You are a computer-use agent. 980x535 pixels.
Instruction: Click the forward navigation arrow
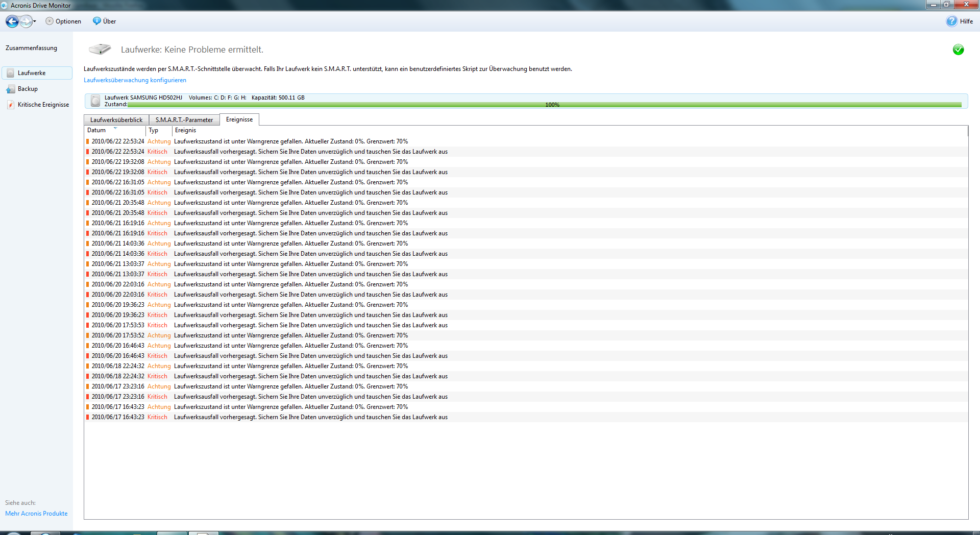tap(26, 21)
